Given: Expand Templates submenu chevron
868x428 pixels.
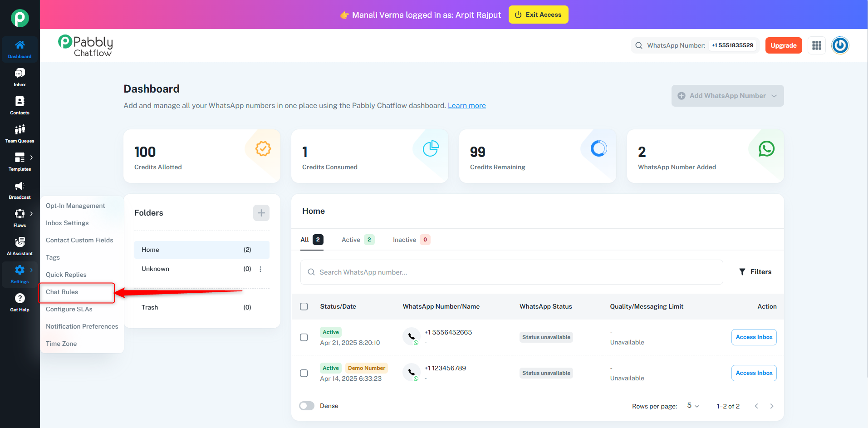Looking at the screenshot, I should [x=31, y=157].
